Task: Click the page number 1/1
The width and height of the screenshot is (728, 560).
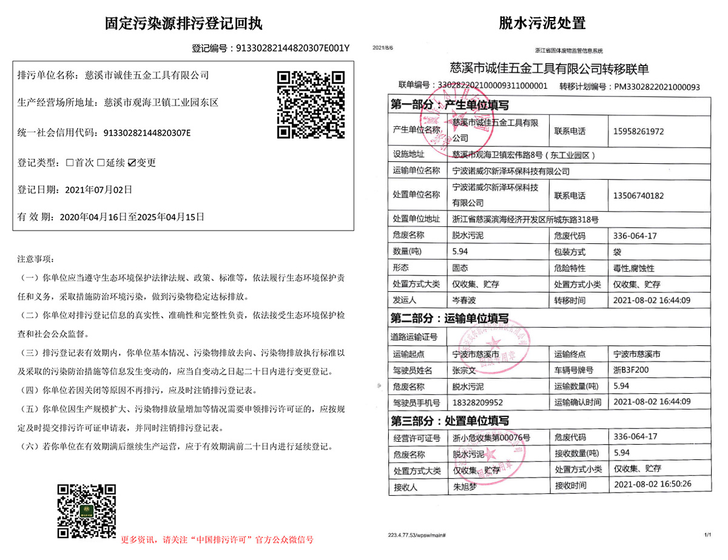Action: 707,535
